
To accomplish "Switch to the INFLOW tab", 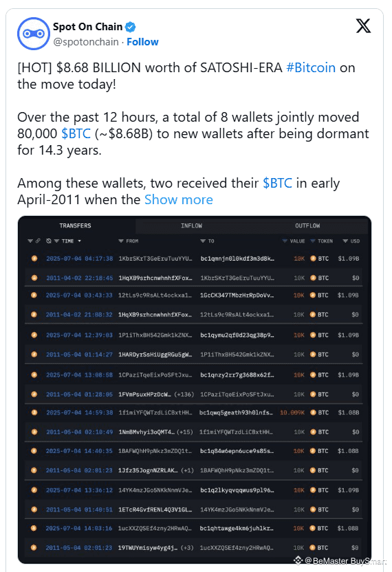I will click(191, 225).
